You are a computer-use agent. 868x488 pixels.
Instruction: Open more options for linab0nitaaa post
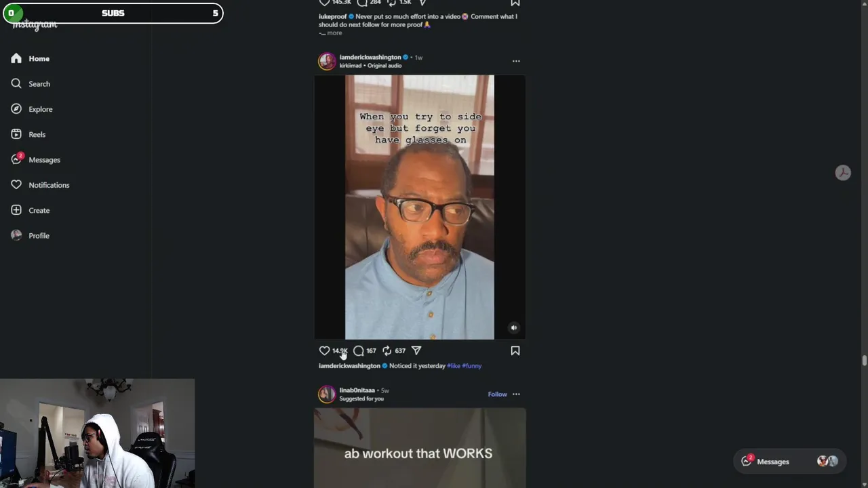(x=516, y=394)
